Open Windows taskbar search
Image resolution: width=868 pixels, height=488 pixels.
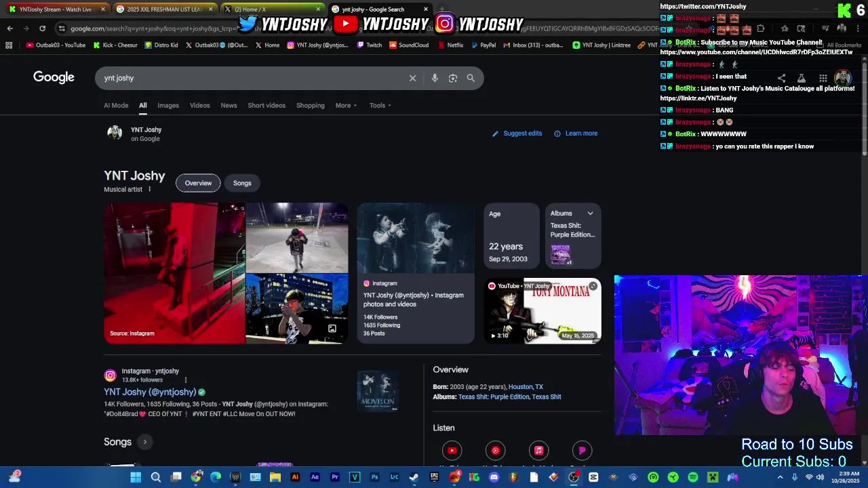pyautogui.click(x=155, y=477)
